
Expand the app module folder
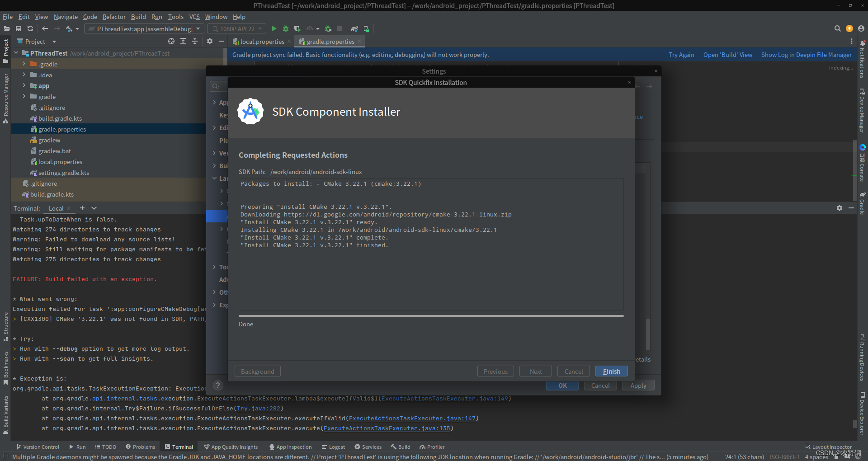click(x=24, y=85)
